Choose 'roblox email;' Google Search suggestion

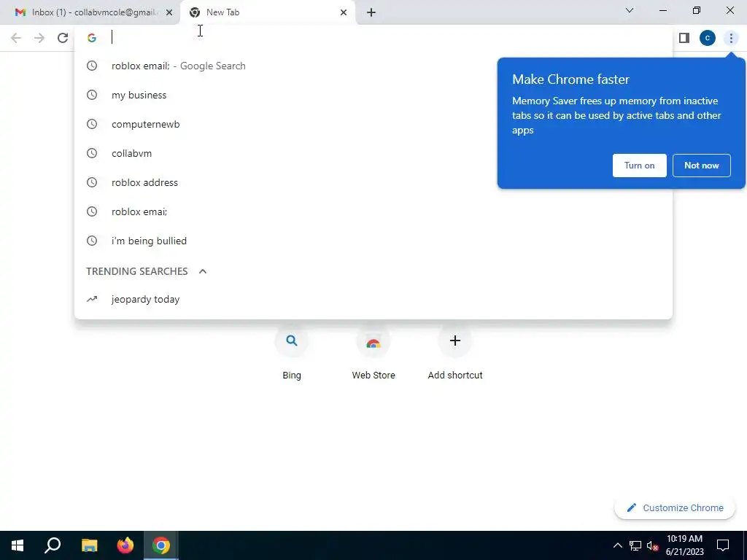point(373,66)
